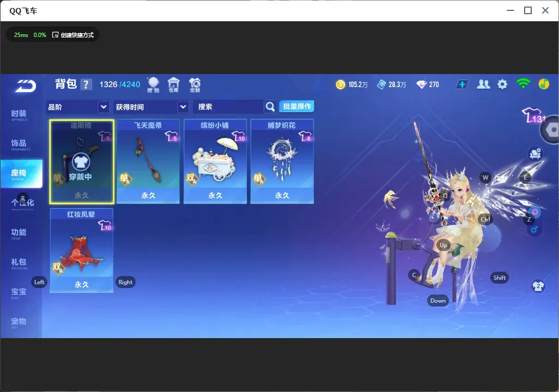Click the fashion score 131 shirt icon
The width and height of the screenshot is (559, 392).
[x=533, y=115]
